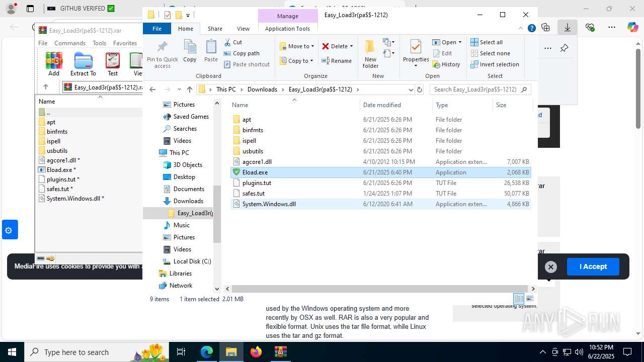Switch to the View ribbon tab
The width and height of the screenshot is (644, 362).
[243, 29]
